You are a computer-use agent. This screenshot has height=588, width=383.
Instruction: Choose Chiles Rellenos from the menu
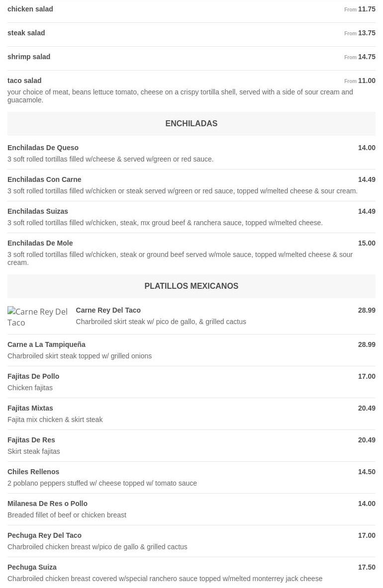[x=33, y=472]
